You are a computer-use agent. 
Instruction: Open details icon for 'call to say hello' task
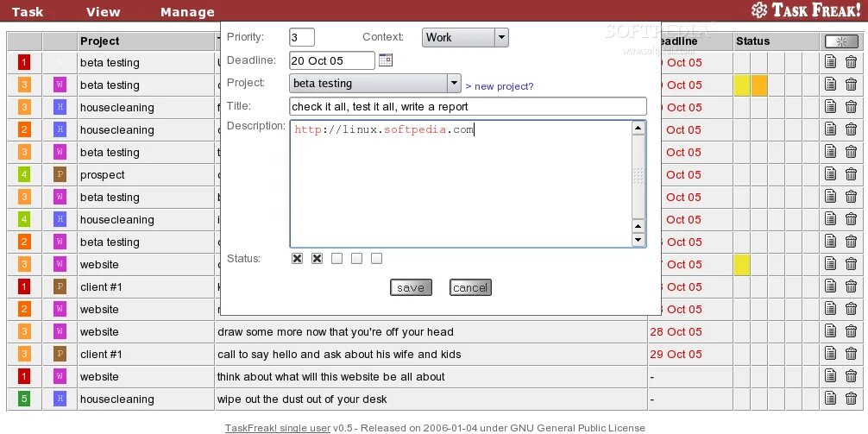coord(830,354)
